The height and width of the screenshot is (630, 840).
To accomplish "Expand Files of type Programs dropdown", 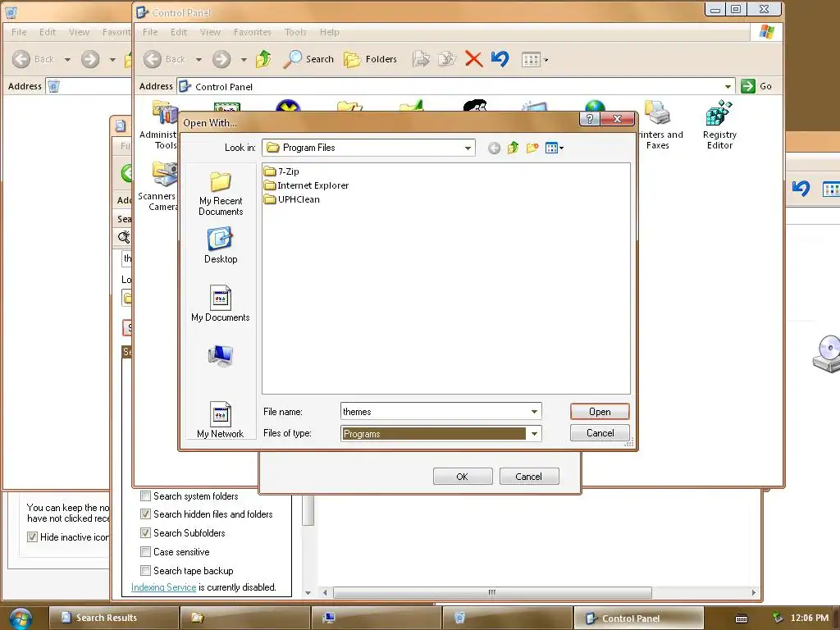I will (534, 433).
